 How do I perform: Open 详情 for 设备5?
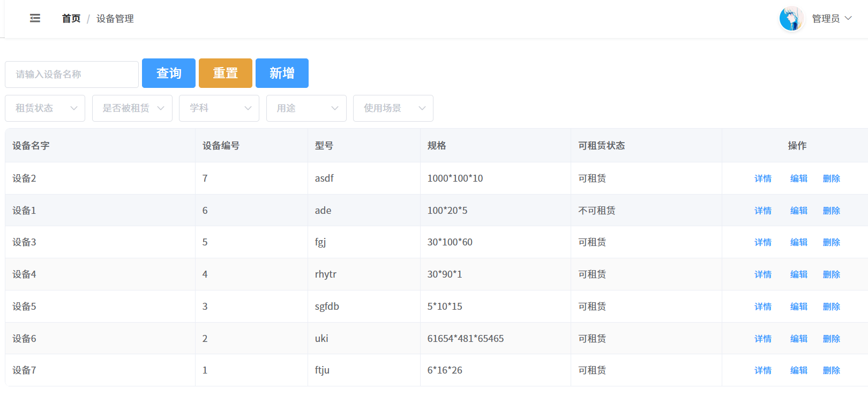click(763, 307)
